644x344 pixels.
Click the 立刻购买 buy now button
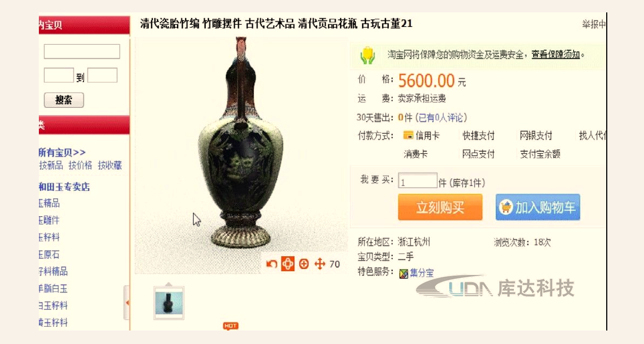click(x=440, y=207)
